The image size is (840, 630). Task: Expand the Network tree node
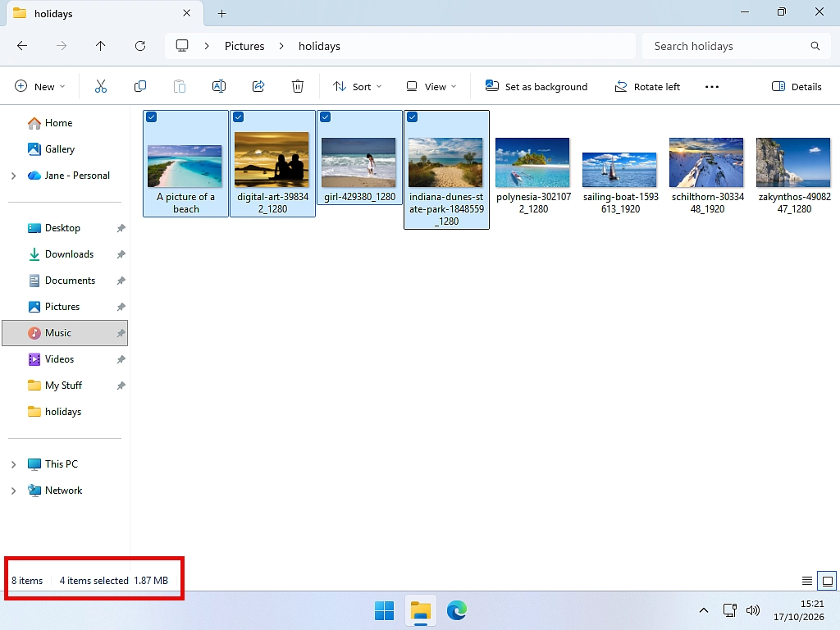tap(13, 491)
